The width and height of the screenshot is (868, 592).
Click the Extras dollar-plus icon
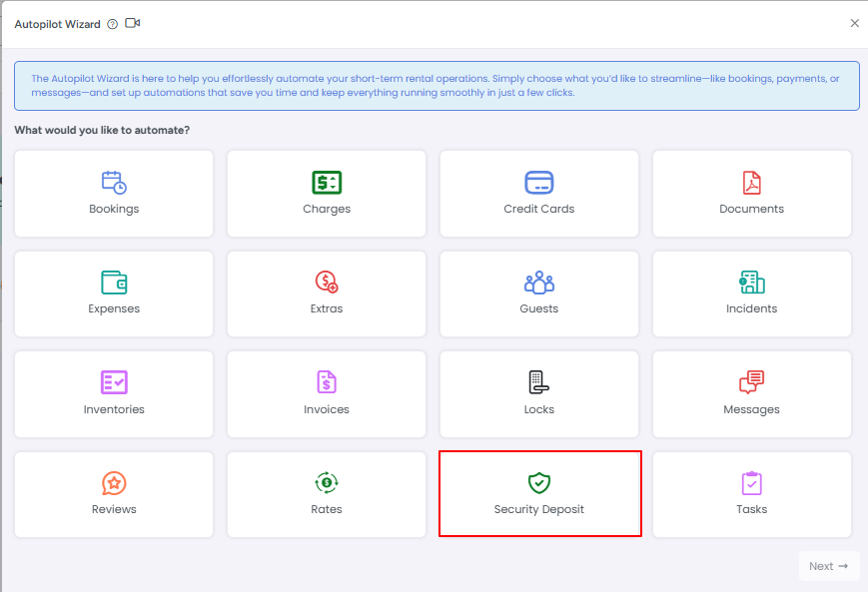(327, 283)
